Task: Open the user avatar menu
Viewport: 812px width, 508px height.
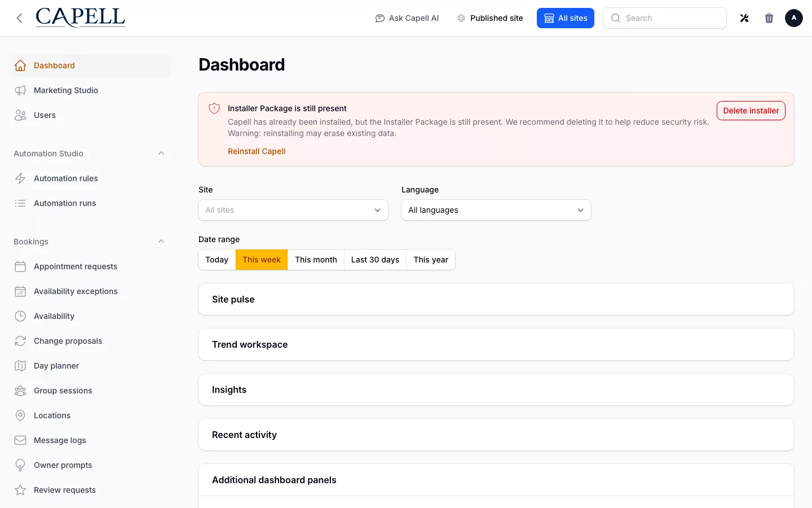Action: pos(794,18)
